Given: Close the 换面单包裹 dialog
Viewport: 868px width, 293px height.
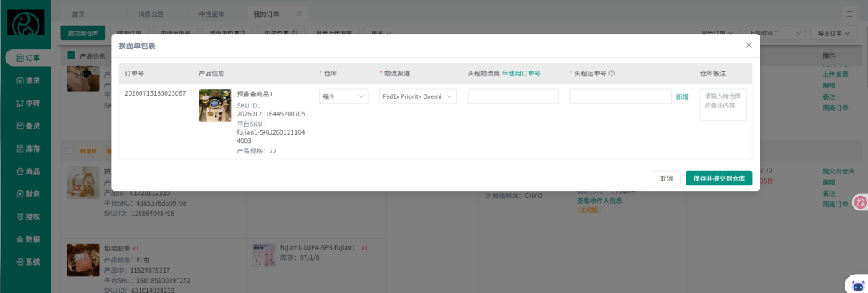Looking at the screenshot, I should [x=748, y=45].
